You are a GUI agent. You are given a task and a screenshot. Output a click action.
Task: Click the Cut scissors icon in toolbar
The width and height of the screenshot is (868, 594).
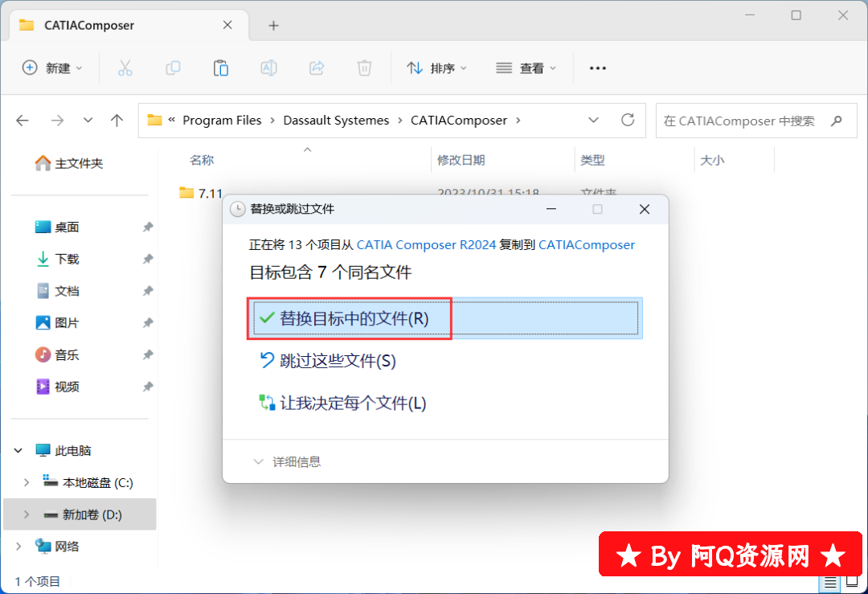point(125,68)
